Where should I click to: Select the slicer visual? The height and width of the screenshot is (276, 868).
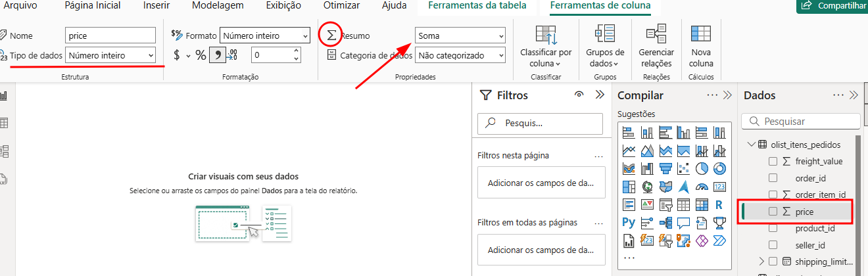665,205
